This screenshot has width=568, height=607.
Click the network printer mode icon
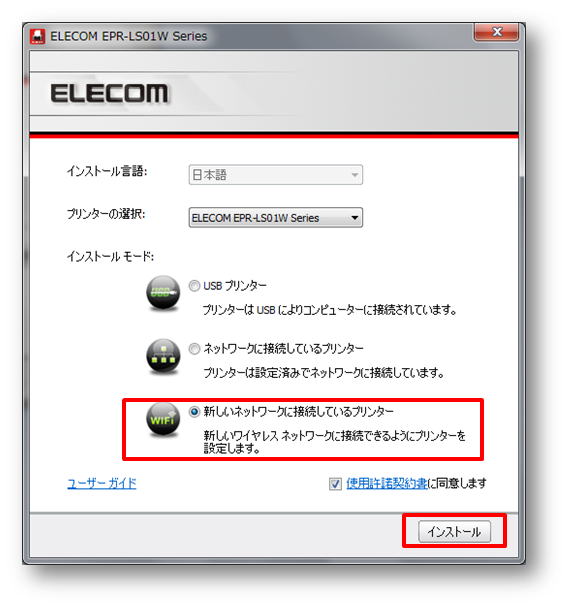[163, 356]
